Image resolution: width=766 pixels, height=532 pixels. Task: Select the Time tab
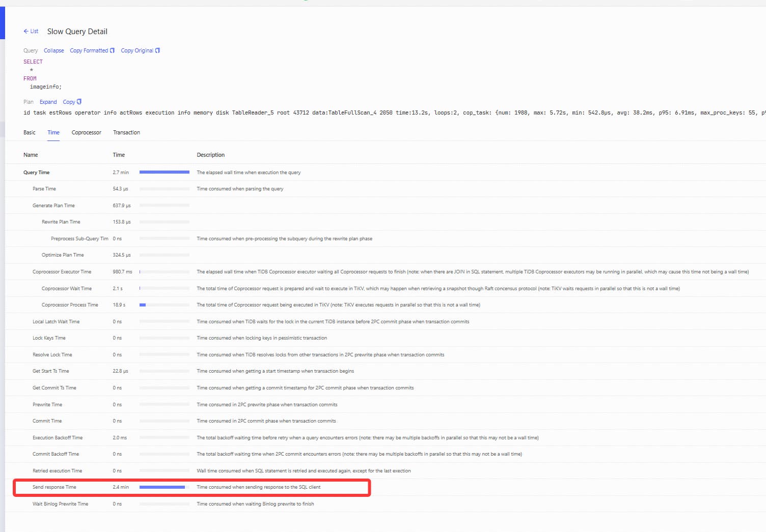53,132
